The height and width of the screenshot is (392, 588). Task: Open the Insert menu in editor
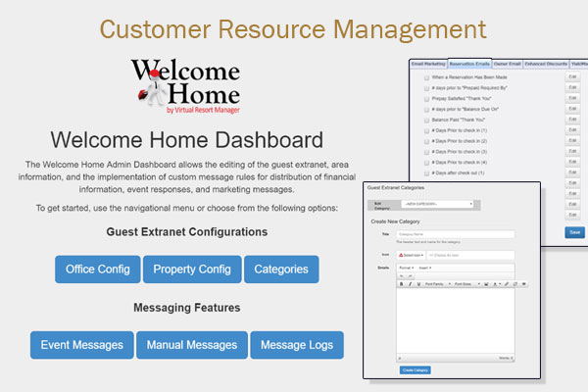(425, 268)
